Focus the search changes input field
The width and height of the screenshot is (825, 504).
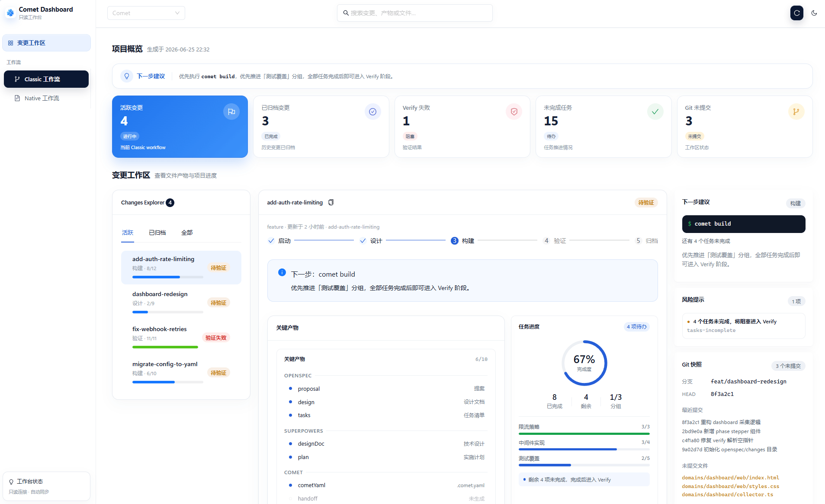point(414,13)
